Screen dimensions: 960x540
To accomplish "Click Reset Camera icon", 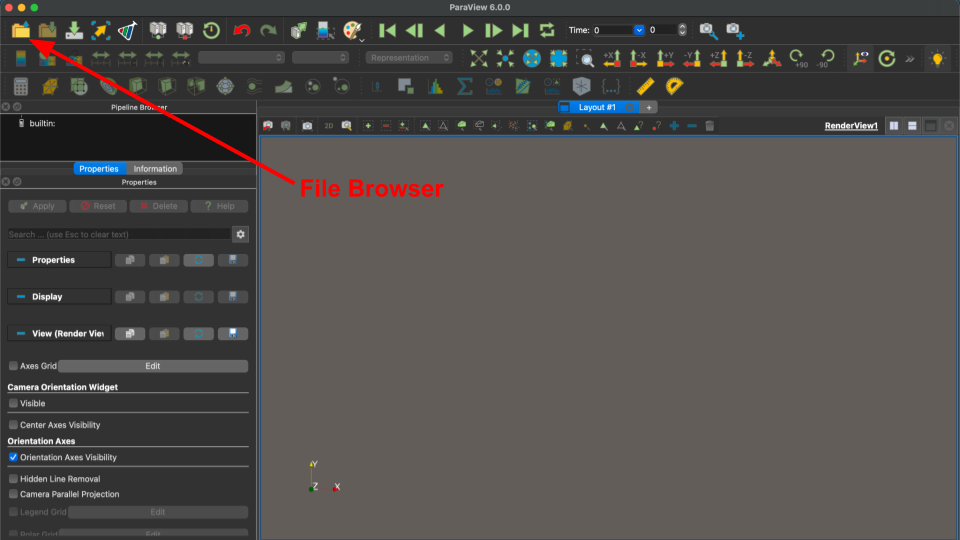I will pyautogui.click(x=479, y=58).
